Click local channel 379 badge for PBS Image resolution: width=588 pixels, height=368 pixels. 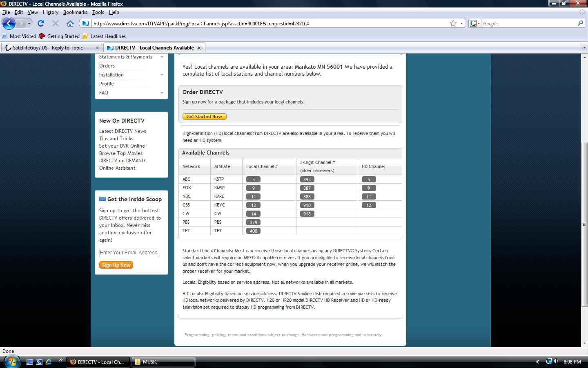tap(253, 222)
